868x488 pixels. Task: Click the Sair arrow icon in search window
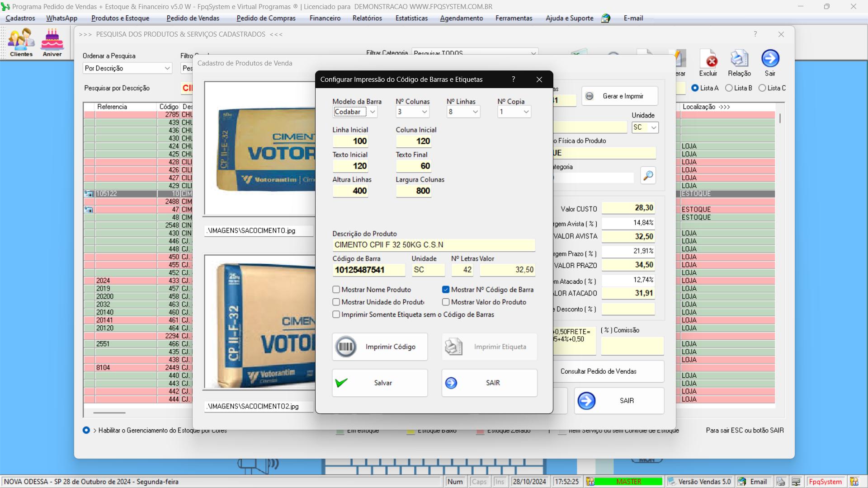coord(770,59)
